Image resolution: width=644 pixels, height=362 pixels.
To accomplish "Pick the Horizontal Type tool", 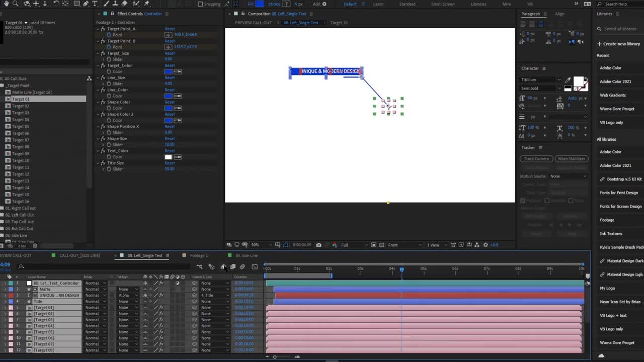I will [95, 4].
